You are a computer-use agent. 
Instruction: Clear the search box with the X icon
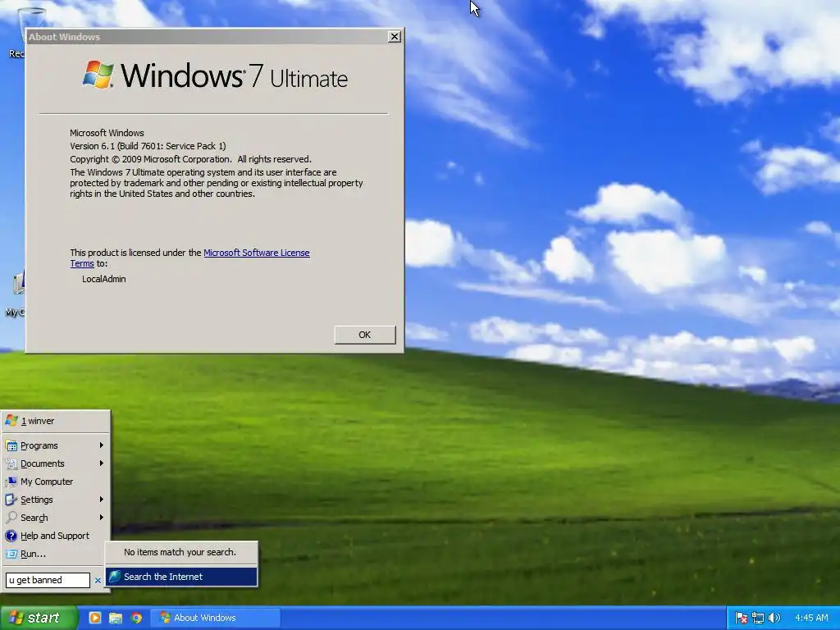tap(98, 580)
